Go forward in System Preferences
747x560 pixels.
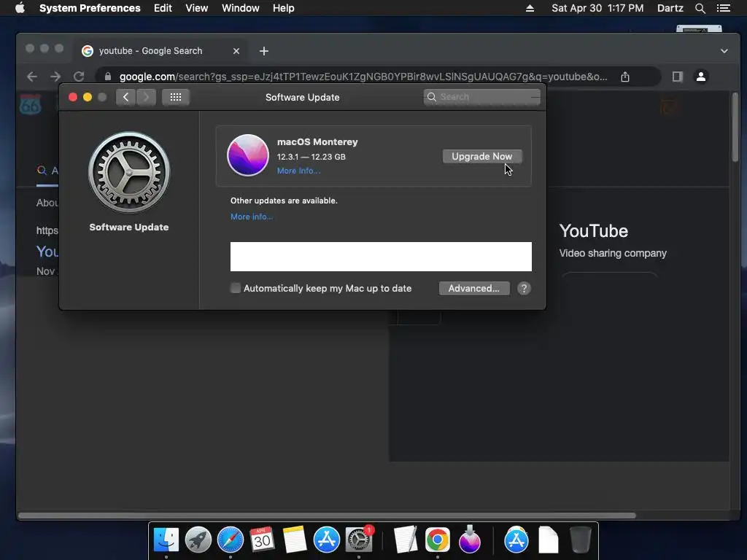pyautogui.click(x=146, y=97)
